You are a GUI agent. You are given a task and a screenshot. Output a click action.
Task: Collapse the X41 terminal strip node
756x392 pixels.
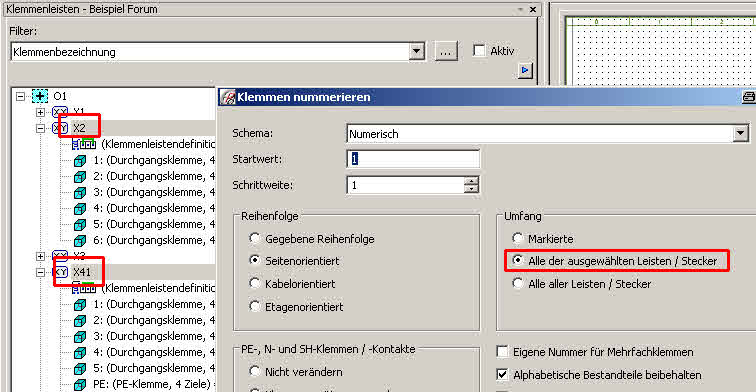(x=40, y=272)
